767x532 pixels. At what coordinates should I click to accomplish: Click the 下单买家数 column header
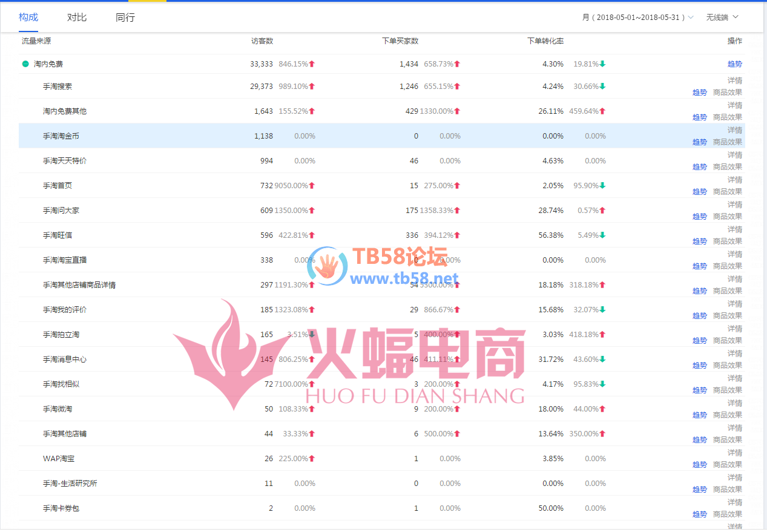coord(400,41)
